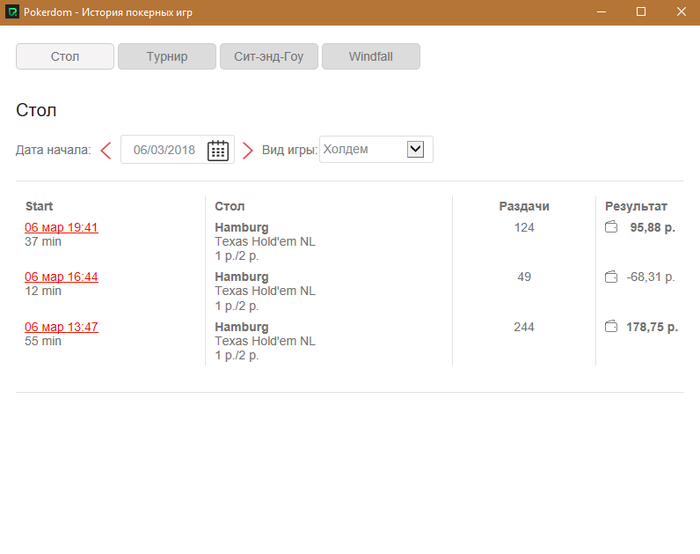The height and width of the screenshot is (554, 700).
Task: Go to the next date with right arrow
Action: [x=248, y=150]
